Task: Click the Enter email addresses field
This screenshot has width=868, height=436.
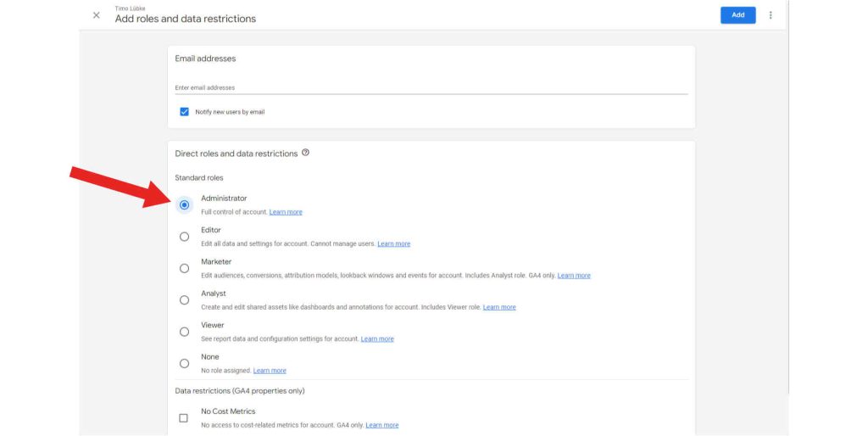Action: [x=431, y=87]
